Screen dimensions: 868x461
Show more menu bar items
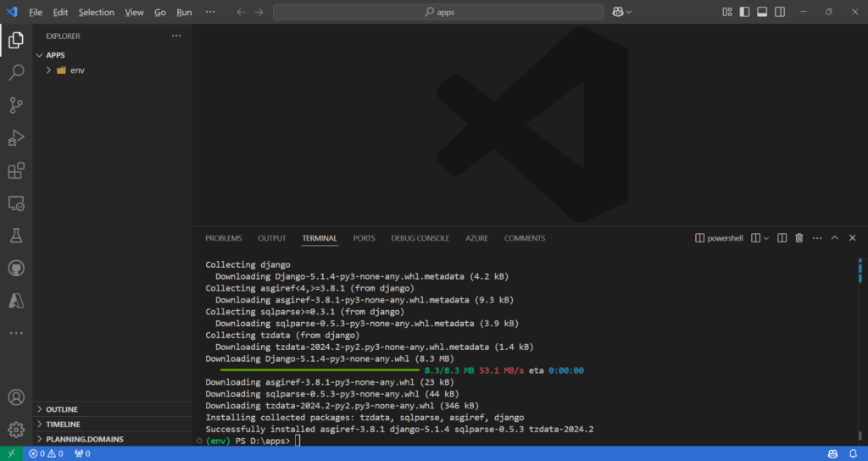click(x=210, y=12)
